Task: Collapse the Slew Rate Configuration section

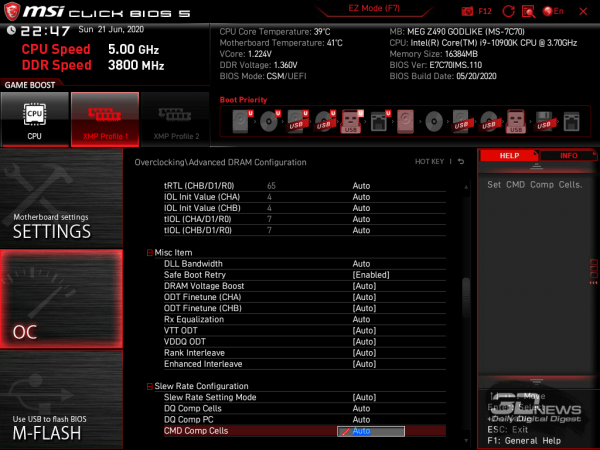Action: pos(151,386)
